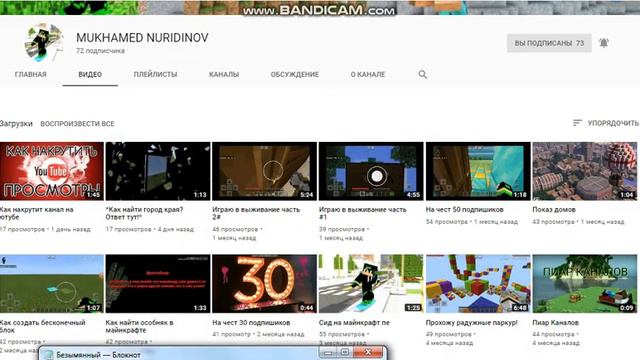Screen dimensions: 640x360
Task: Open thumbnail of Сид на майнкрафт пе
Action: [371, 284]
